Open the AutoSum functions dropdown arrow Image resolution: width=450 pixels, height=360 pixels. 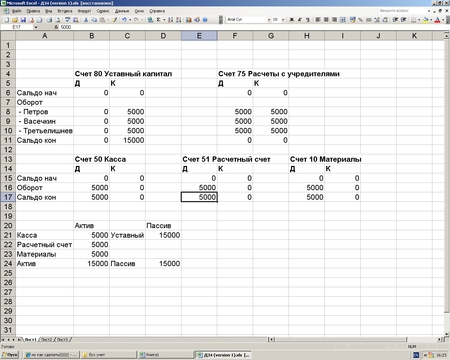[x=164, y=20]
